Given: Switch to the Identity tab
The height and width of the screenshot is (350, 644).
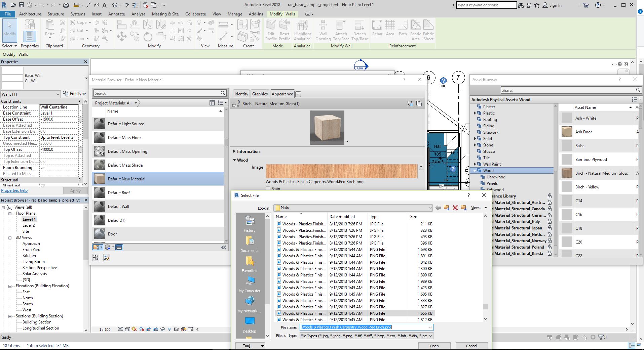Looking at the screenshot, I should click(241, 94).
